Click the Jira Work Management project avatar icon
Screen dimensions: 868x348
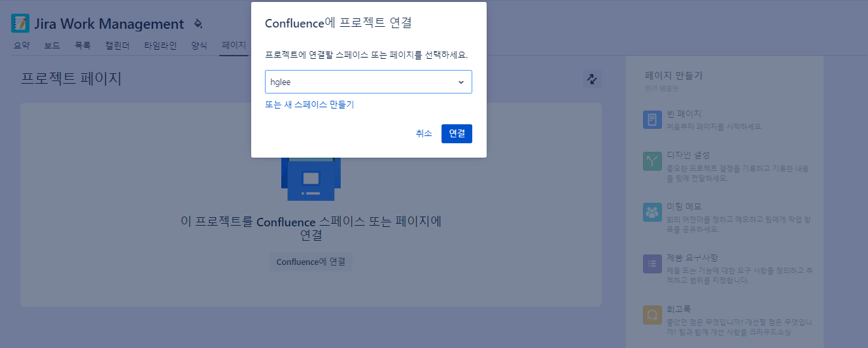pyautogui.click(x=20, y=24)
